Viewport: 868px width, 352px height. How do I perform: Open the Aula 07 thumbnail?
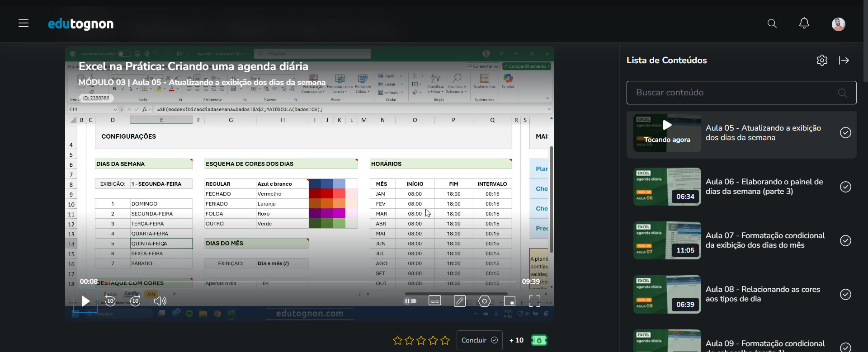667,240
